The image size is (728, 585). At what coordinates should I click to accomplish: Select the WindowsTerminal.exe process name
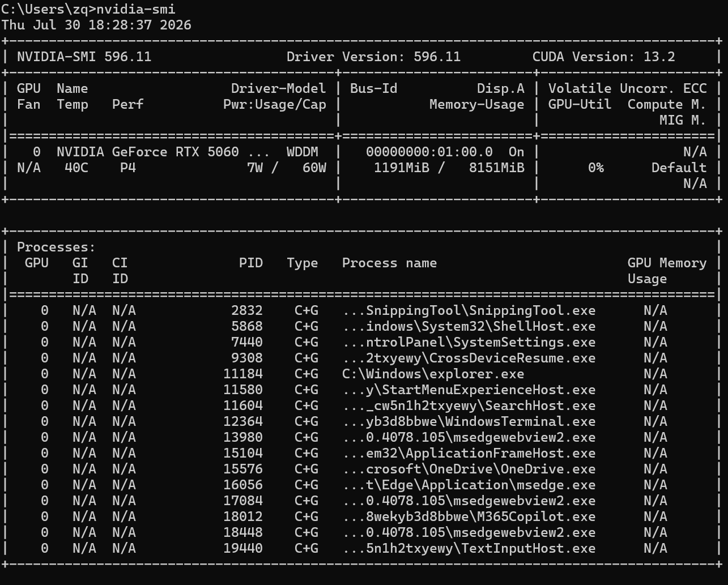(x=469, y=421)
